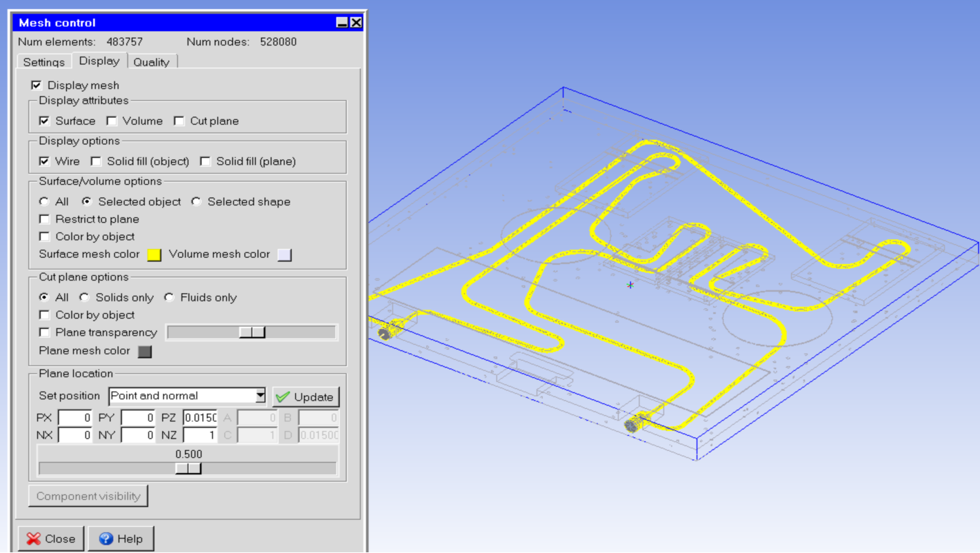Image resolution: width=980 pixels, height=553 pixels.
Task: Click the red X Close button
Action: click(x=50, y=539)
